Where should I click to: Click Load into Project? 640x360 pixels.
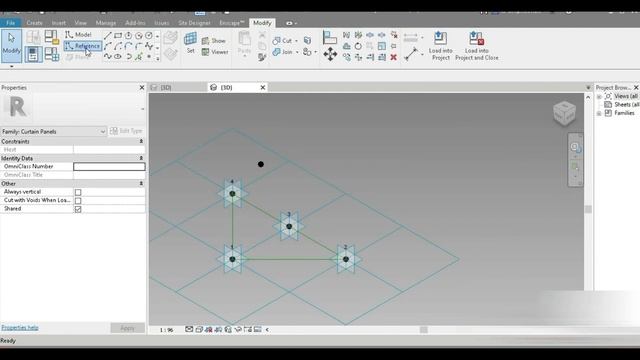[x=440, y=46]
